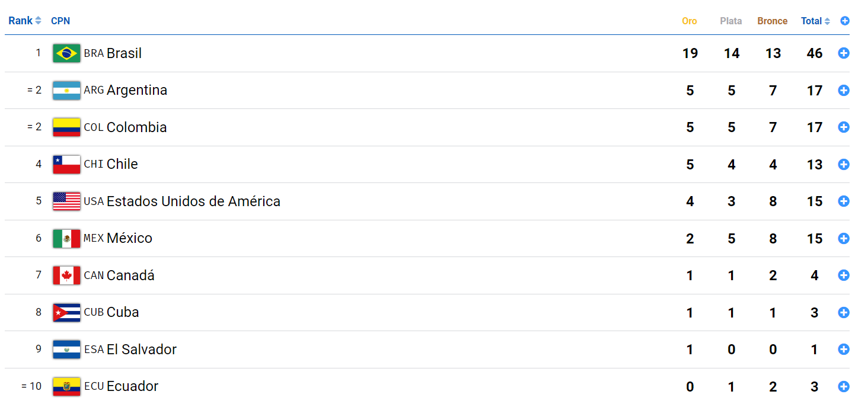Click the Bronce column header
The width and height of the screenshot is (868, 404).
(772, 21)
